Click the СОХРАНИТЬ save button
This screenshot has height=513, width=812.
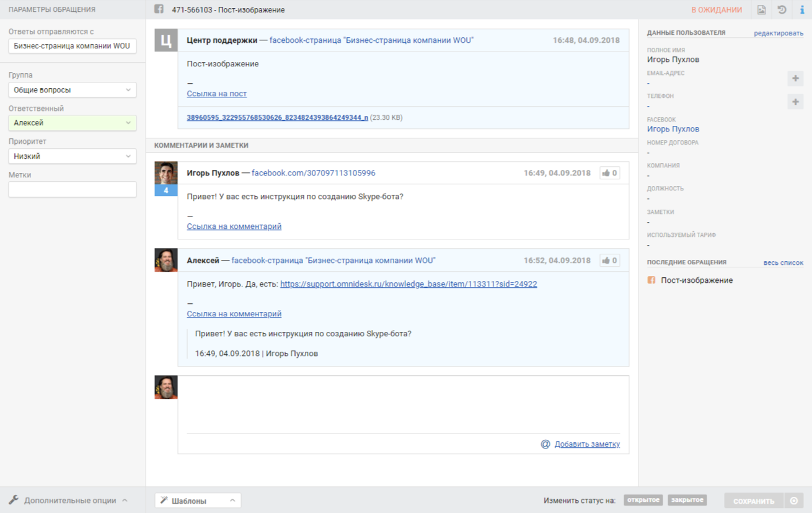click(x=754, y=501)
